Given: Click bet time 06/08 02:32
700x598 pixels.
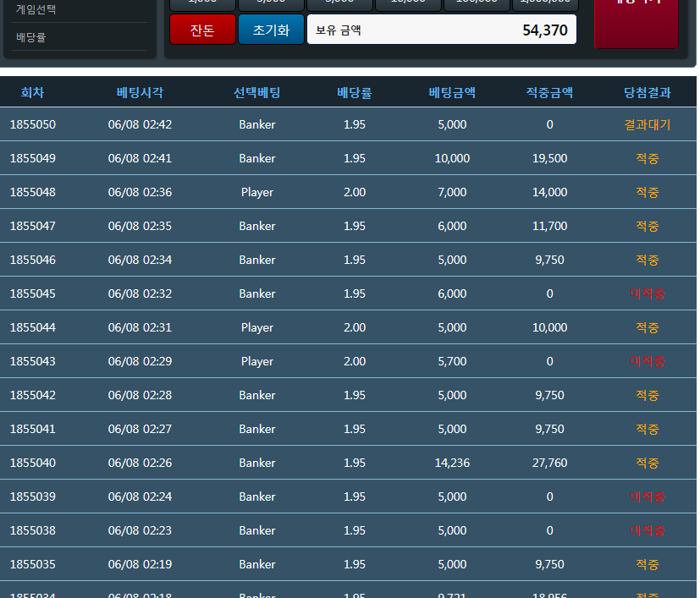Looking at the screenshot, I should tap(140, 294).
